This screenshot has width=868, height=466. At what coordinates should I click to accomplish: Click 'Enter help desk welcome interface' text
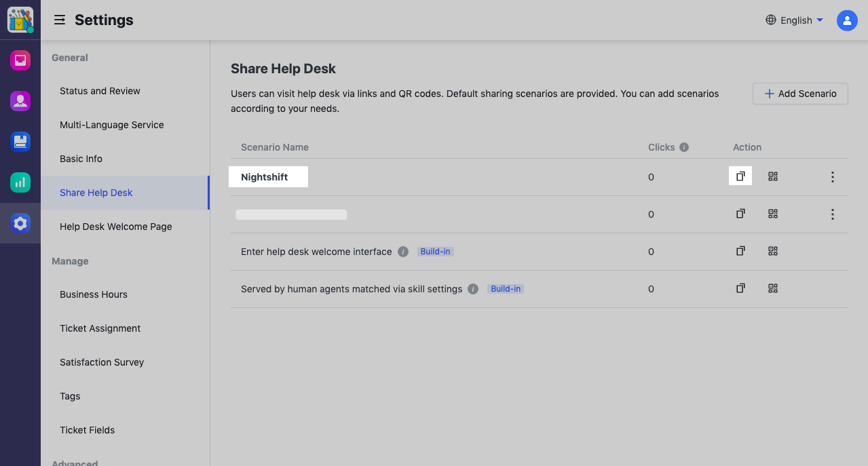pyautogui.click(x=316, y=252)
